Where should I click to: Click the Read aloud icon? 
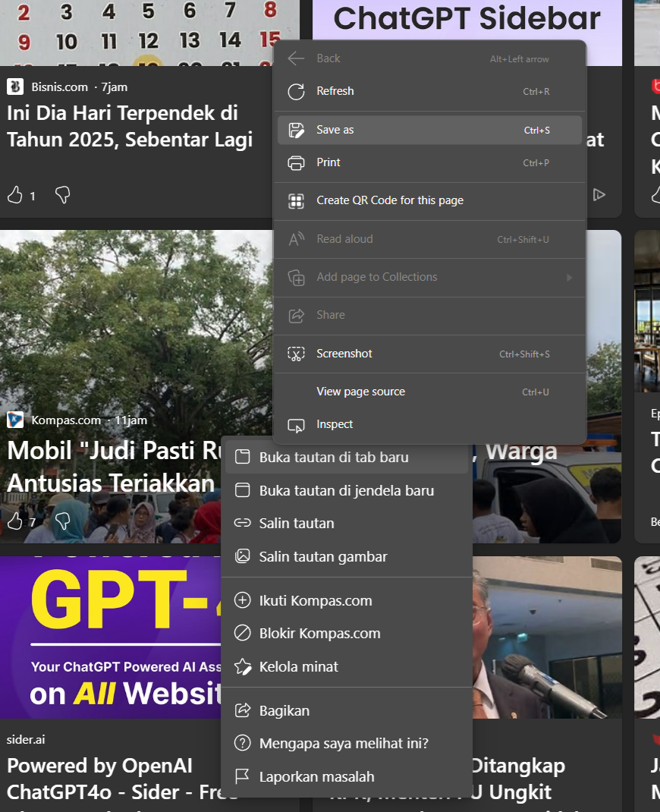click(x=296, y=239)
